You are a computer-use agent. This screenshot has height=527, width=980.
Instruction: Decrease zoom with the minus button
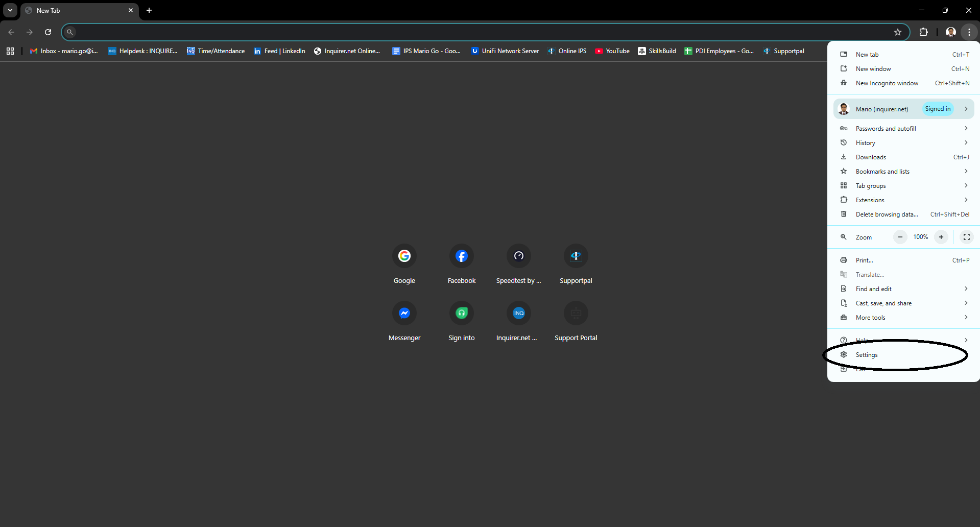(900, 237)
